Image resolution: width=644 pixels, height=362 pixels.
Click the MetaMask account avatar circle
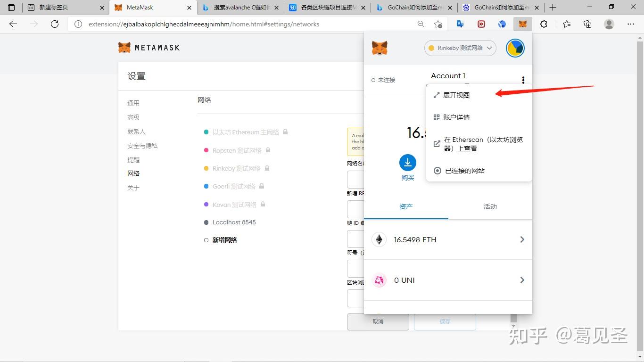(x=515, y=48)
